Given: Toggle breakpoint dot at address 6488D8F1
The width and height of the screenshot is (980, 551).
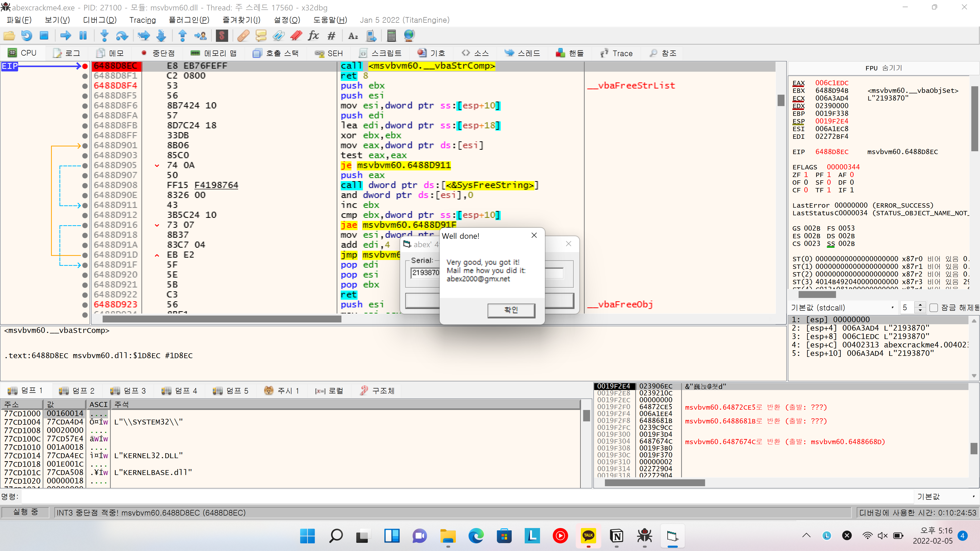Looking at the screenshot, I should pos(85,76).
